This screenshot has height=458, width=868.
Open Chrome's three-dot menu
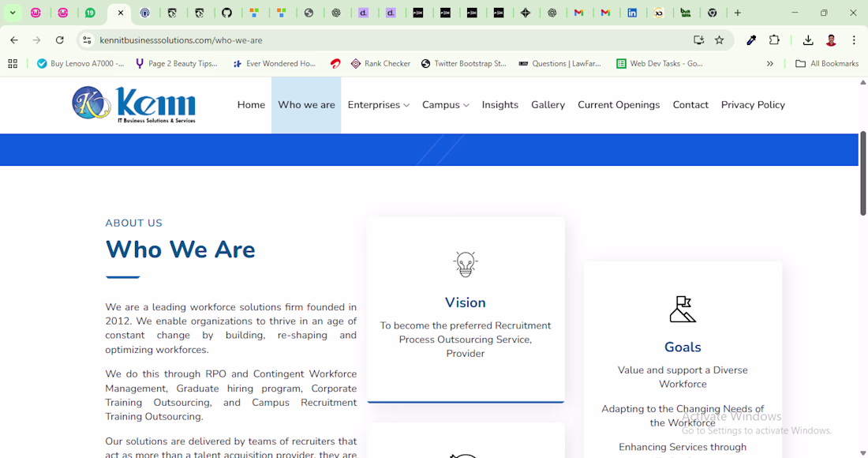tap(854, 39)
